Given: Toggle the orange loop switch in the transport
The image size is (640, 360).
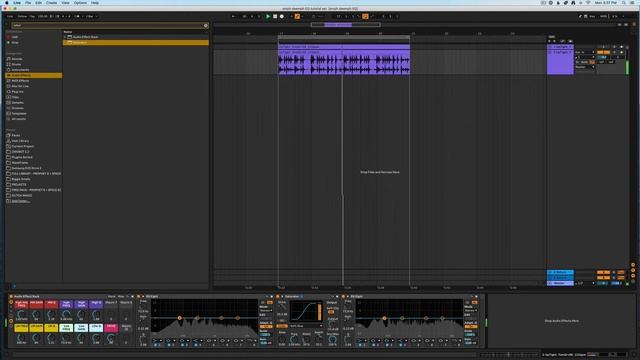Looking at the screenshot, I should coord(365,16).
